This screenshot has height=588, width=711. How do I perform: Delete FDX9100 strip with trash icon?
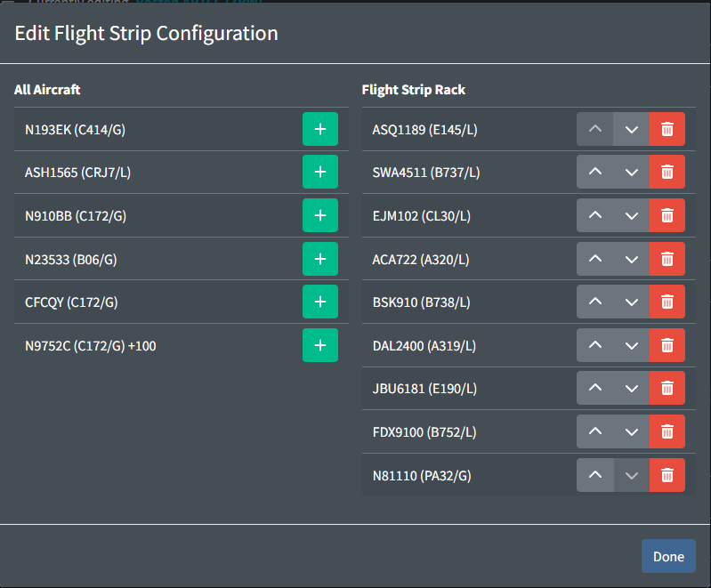[x=667, y=431]
